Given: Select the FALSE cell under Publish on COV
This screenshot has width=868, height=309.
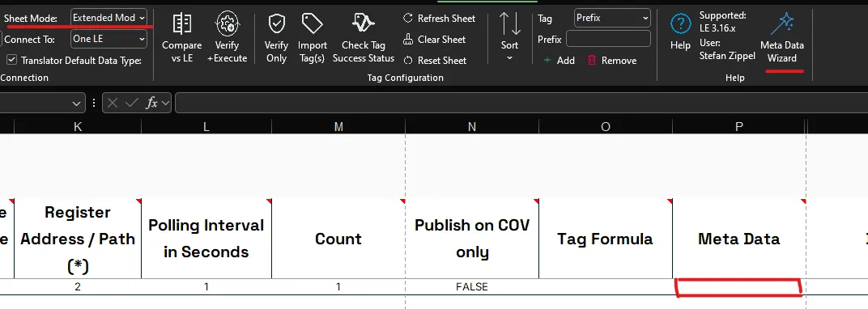Looking at the screenshot, I should [x=472, y=287].
